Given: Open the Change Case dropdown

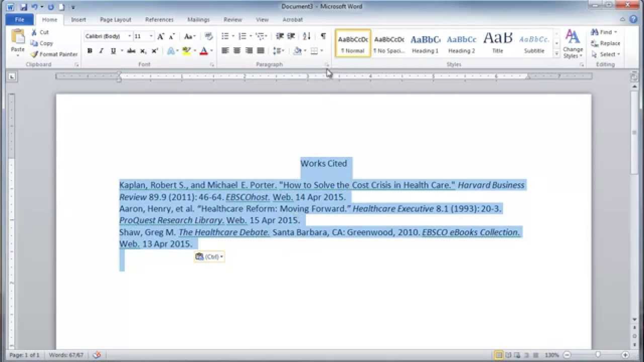Looking at the screenshot, I should 190,36.
